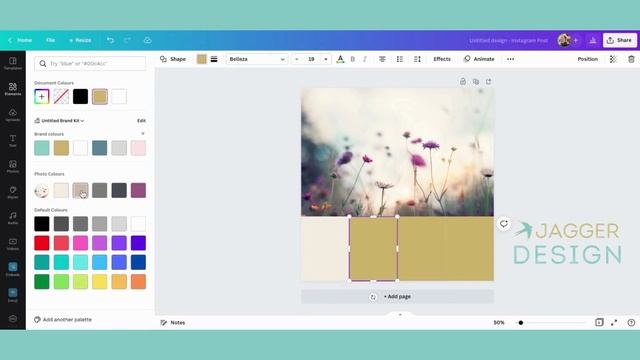Decrease font size with minus button
The width and height of the screenshot is (640, 360).
click(x=297, y=59)
